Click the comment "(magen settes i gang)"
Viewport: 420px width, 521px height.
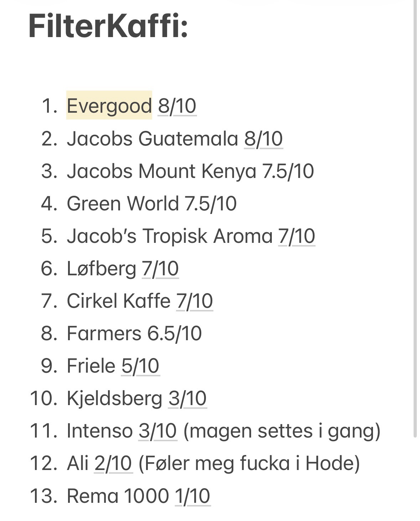click(282, 431)
